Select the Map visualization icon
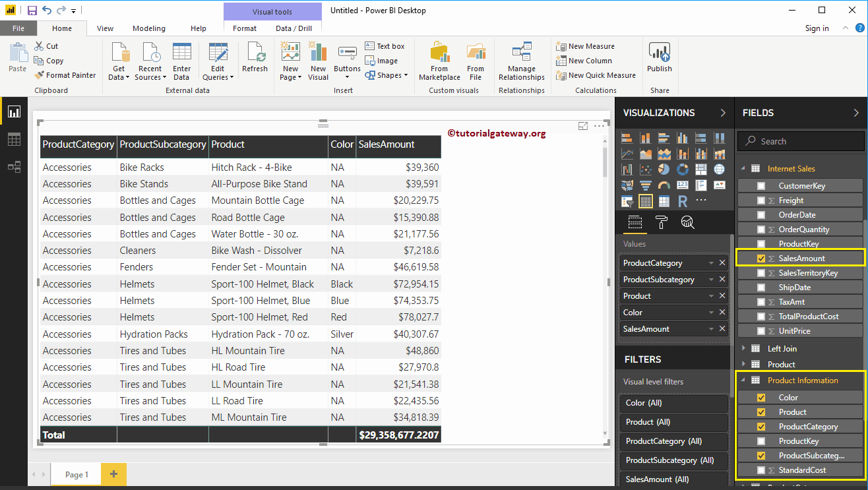Viewport: 868px width, 490px height. click(720, 169)
